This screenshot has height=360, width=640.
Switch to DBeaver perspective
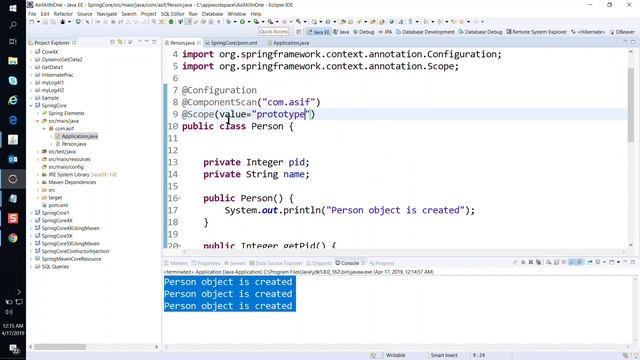pyautogui.click(x=622, y=32)
